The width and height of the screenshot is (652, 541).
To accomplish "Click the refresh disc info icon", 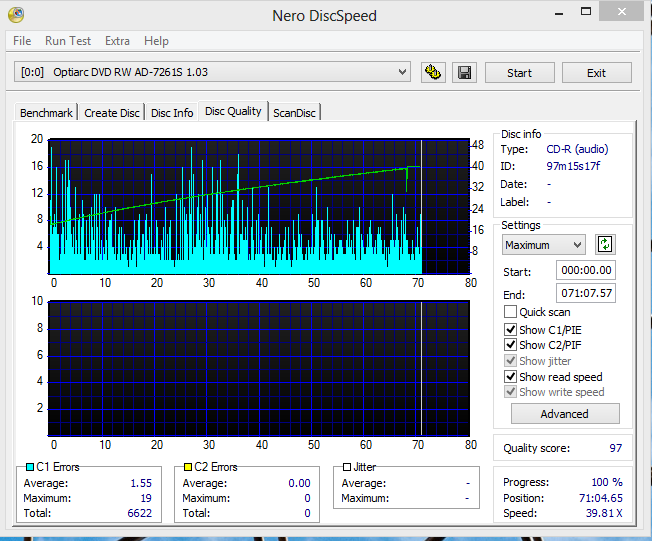I will (605, 245).
